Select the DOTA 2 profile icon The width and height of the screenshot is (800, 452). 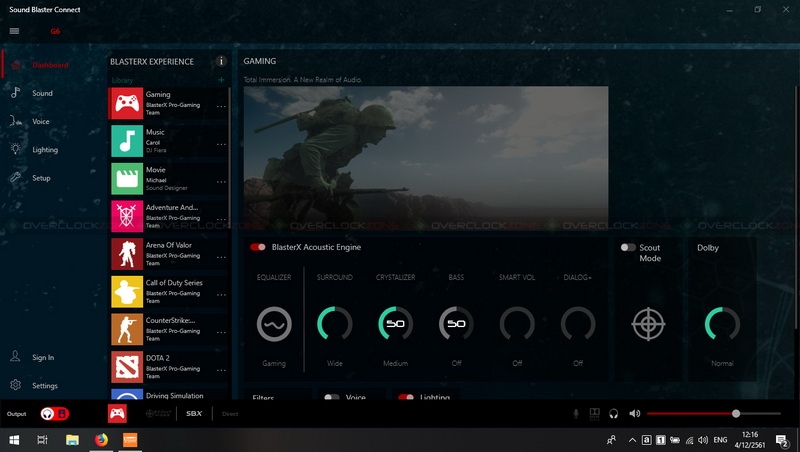(127, 367)
